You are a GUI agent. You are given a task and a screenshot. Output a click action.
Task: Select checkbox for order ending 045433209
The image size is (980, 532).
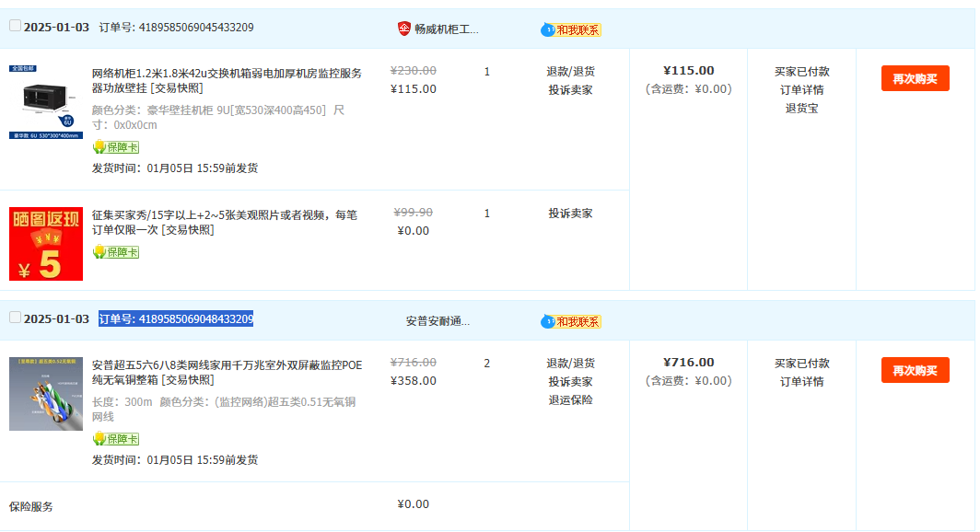pyautogui.click(x=15, y=26)
